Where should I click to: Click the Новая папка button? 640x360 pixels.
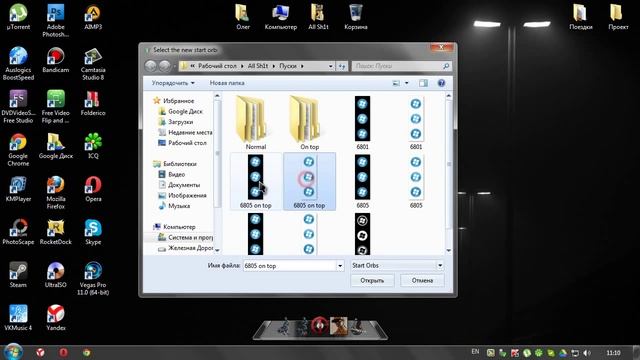227,83
